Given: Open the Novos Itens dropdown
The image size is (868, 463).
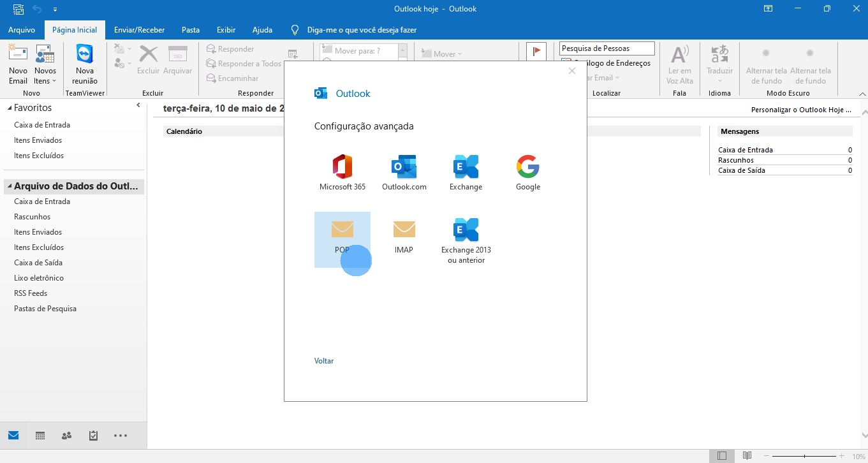Looking at the screenshot, I should (45, 64).
